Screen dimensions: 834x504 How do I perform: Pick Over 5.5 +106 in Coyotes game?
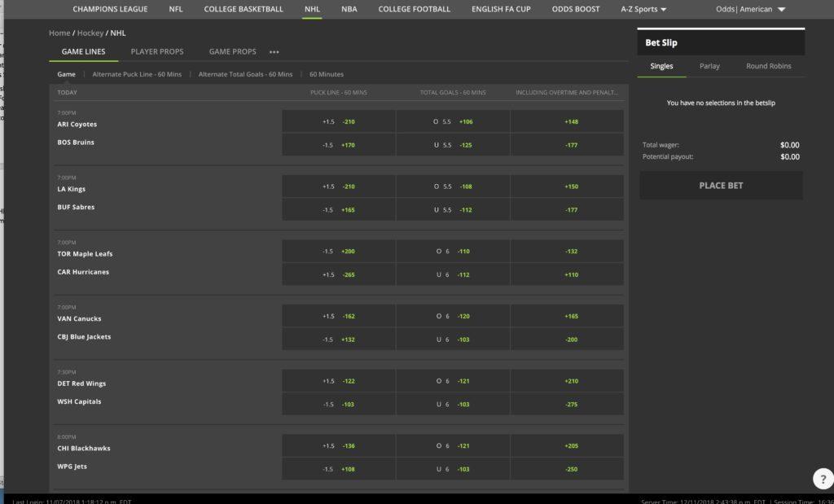pyautogui.click(x=453, y=122)
